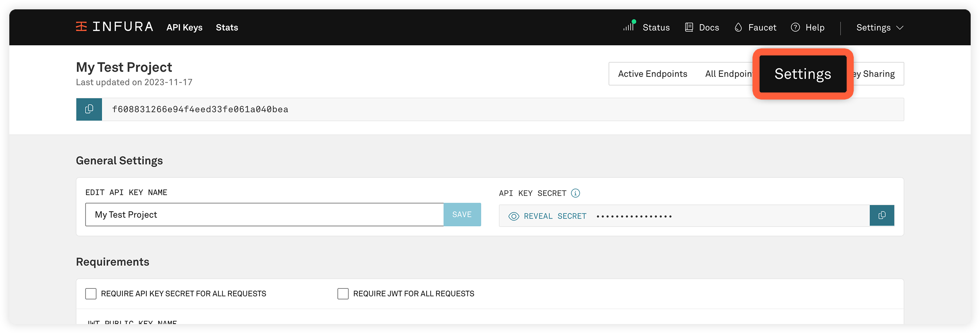Image resolution: width=980 pixels, height=333 pixels.
Task: Open the Faucet link
Action: tap(762, 28)
